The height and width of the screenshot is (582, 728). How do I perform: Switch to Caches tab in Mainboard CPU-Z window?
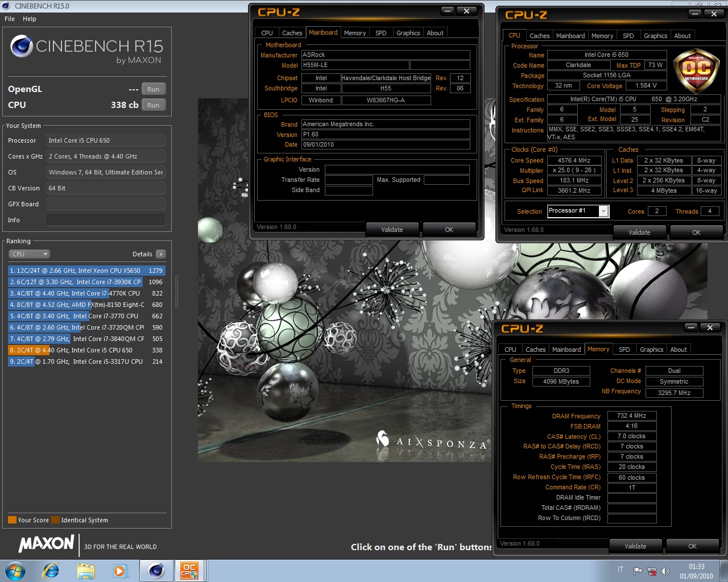point(292,33)
